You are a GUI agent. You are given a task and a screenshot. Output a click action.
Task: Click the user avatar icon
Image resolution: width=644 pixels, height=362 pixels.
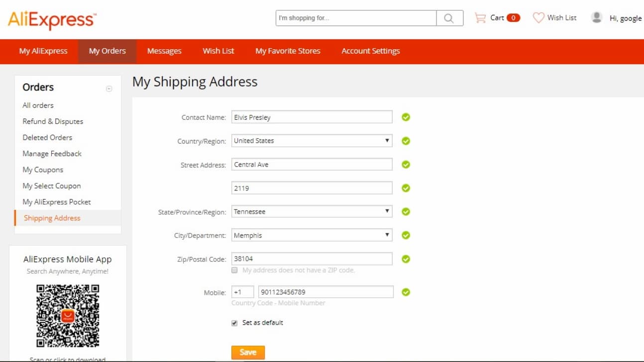[x=597, y=17]
